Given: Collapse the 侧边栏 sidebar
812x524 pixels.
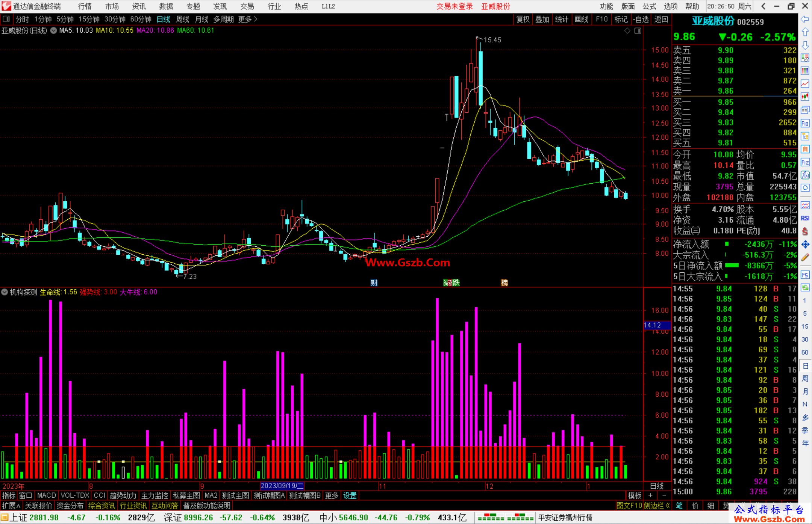Looking at the screenshot, I should 656,506.
